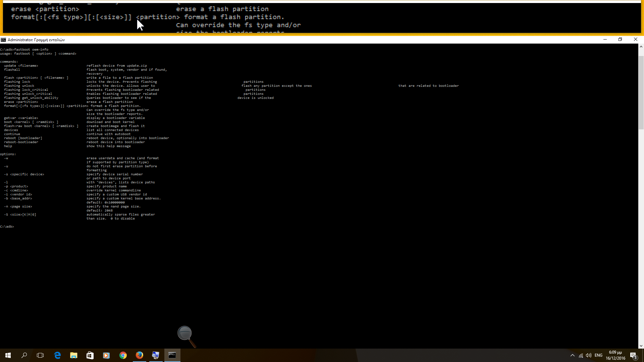Image resolution: width=644 pixels, height=362 pixels.
Task: Open the Action Center notifications
Action: pyautogui.click(x=633, y=355)
